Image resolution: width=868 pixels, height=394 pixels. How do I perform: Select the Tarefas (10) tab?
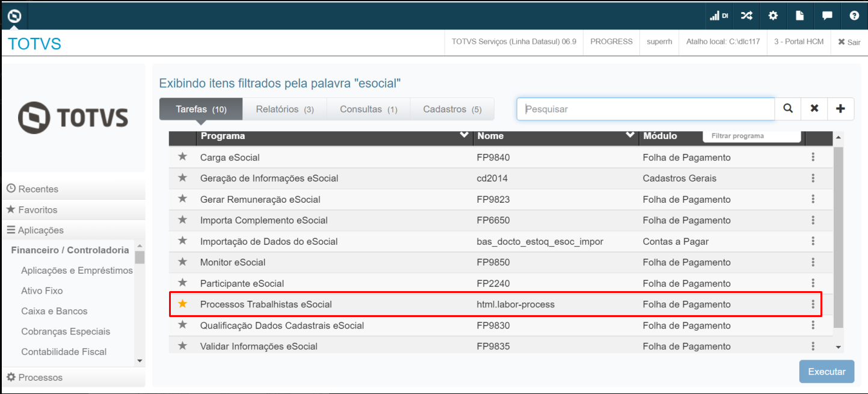201,109
